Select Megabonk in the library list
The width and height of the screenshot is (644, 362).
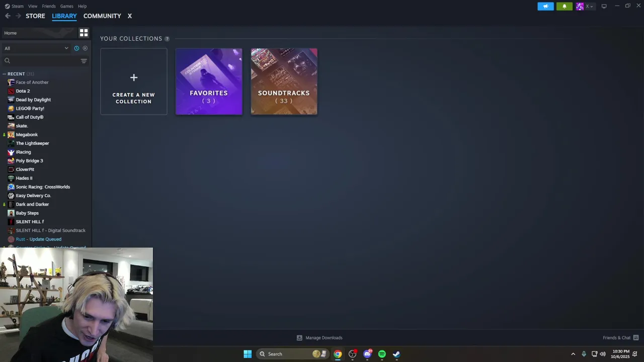click(x=27, y=135)
